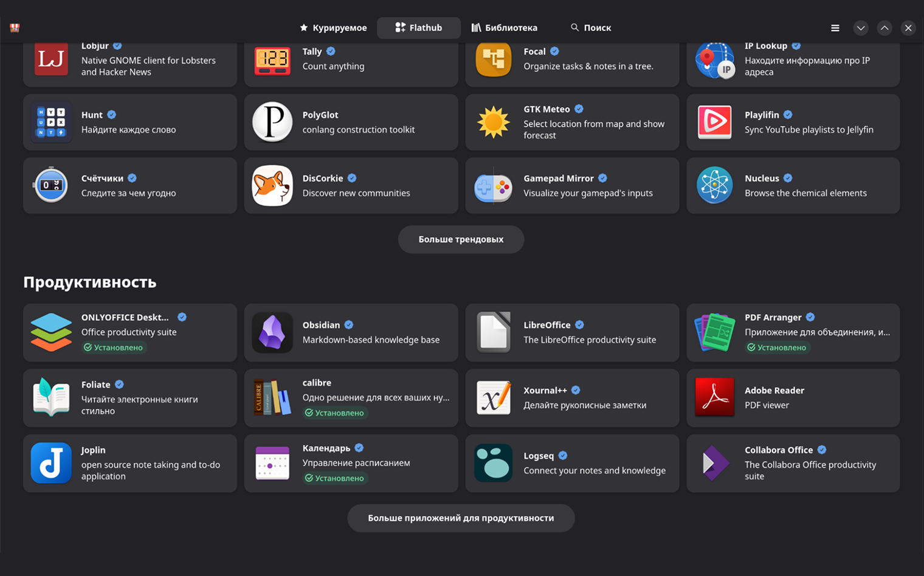Open the Счётчики stopwatch icon
This screenshot has width=924, height=576.
pyautogui.click(x=51, y=185)
